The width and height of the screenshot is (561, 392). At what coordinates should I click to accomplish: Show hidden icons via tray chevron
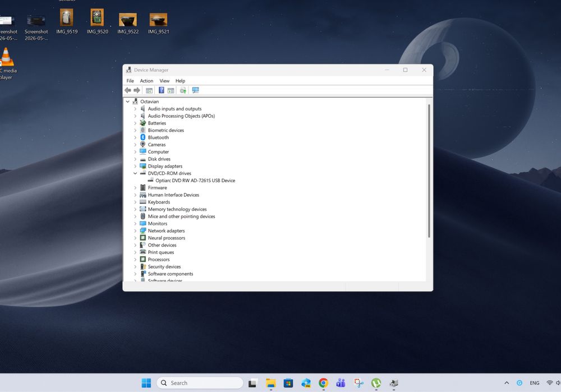pyautogui.click(x=507, y=382)
